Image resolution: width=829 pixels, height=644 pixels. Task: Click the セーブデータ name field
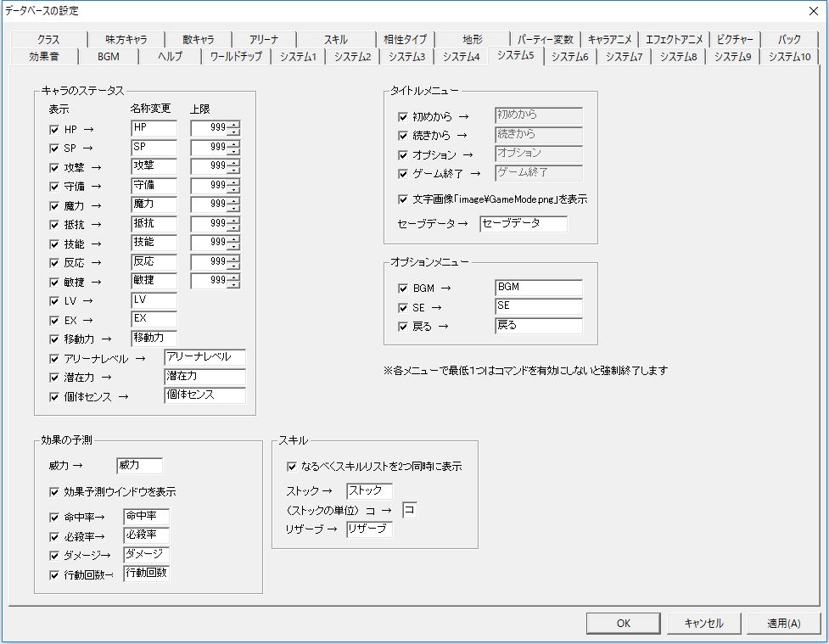524,224
